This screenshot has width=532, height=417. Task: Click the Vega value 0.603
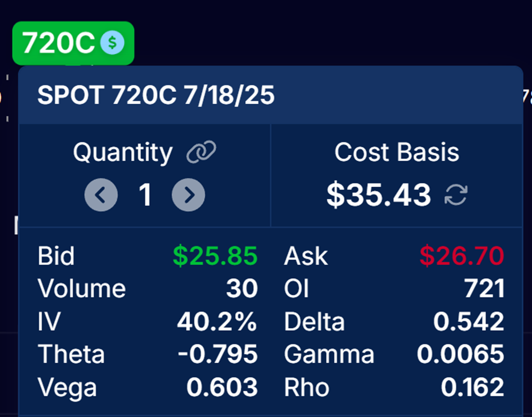point(222,387)
